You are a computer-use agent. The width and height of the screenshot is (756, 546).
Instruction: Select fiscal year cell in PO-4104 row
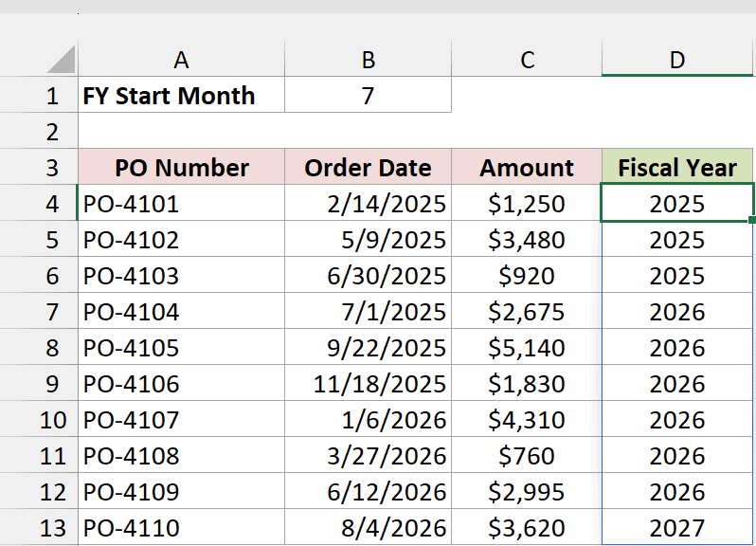[677, 311]
